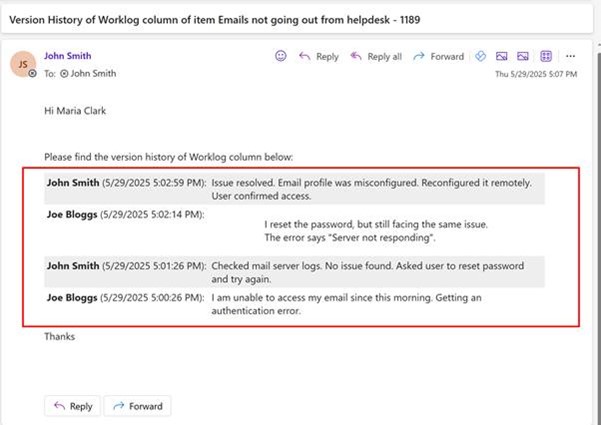601x425 pixels.
Task: Click the first picture icon in header
Action: (x=501, y=56)
